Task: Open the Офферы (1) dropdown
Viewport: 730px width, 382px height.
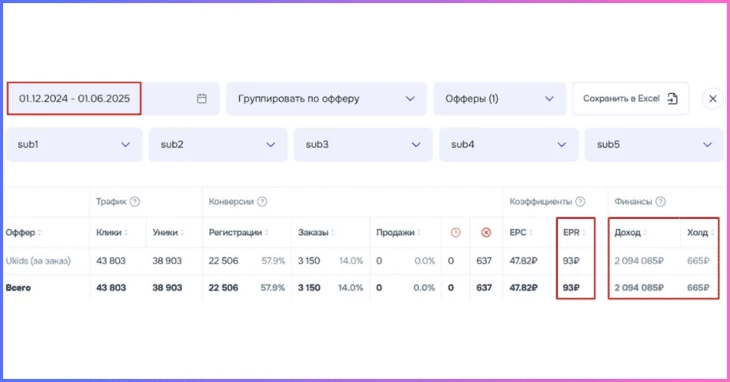Action: pos(500,99)
